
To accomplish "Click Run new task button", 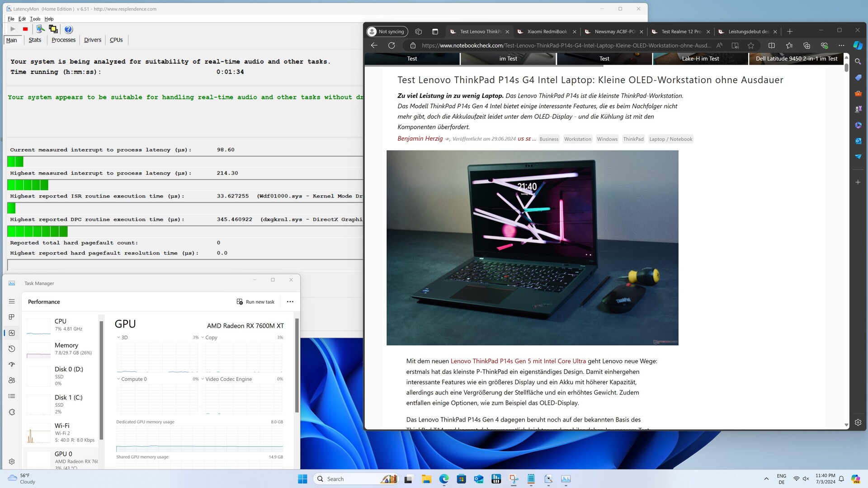I will tap(255, 302).
